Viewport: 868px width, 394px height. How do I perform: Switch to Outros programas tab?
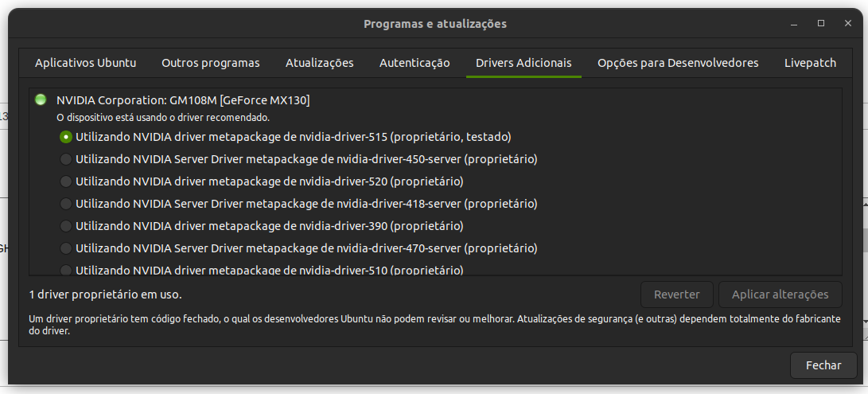click(210, 63)
